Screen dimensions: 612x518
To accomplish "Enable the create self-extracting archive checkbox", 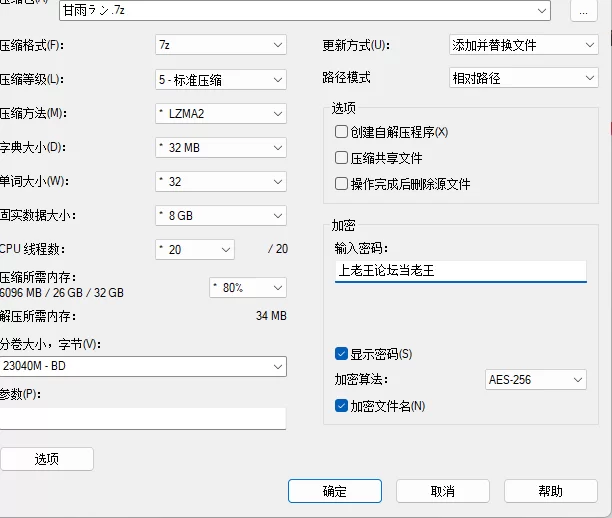I will click(x=342, y=132).
